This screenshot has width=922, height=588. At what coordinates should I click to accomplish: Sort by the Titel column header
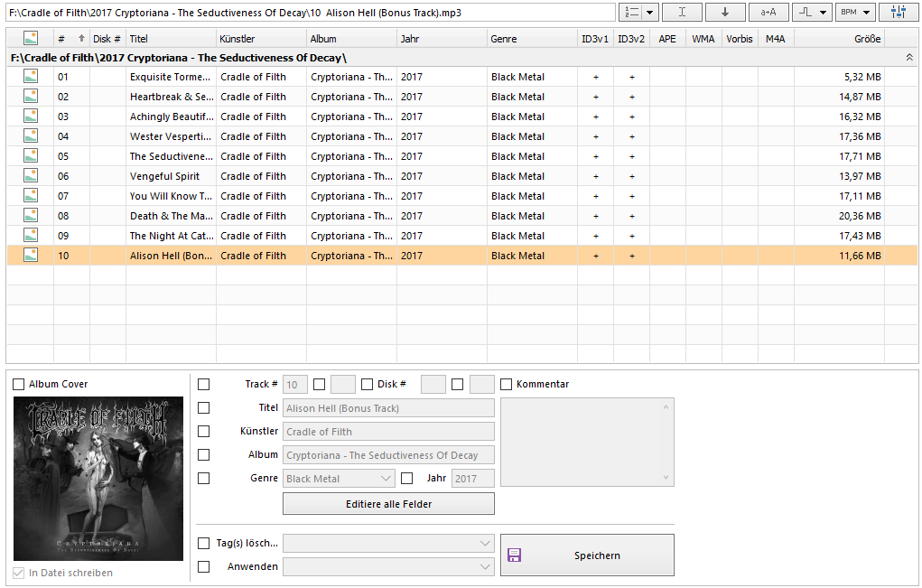[171, 39]
